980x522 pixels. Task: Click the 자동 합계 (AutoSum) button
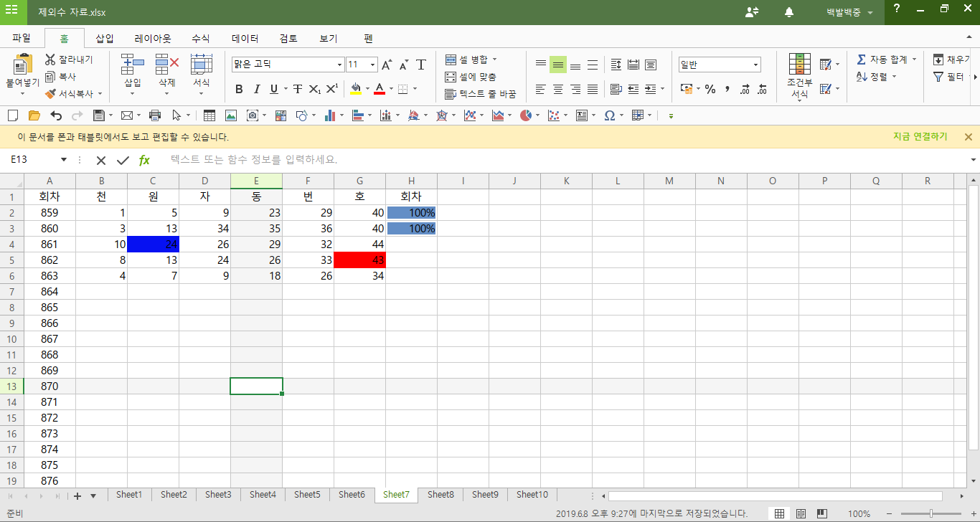click(x=887, y=60)
